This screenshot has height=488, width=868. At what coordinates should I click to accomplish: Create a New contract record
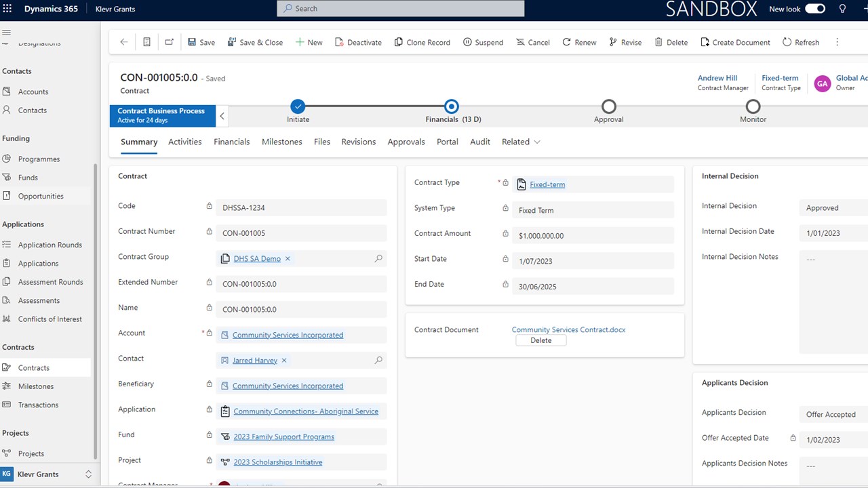(x=309, y=42)
